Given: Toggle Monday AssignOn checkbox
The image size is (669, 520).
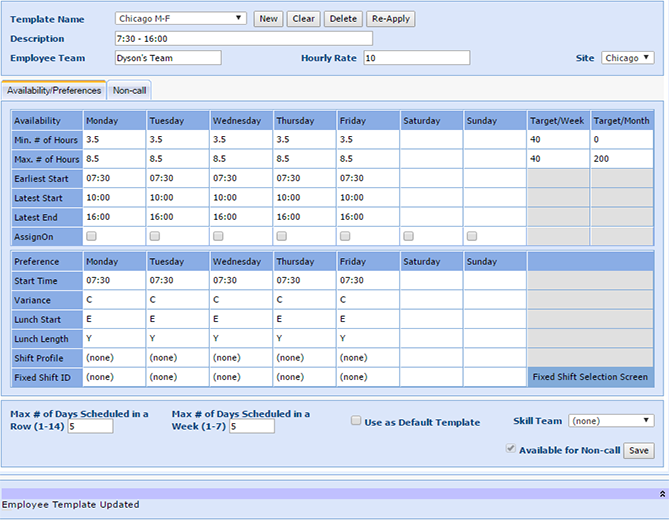Looking at the screenshot, I should 92,236.
